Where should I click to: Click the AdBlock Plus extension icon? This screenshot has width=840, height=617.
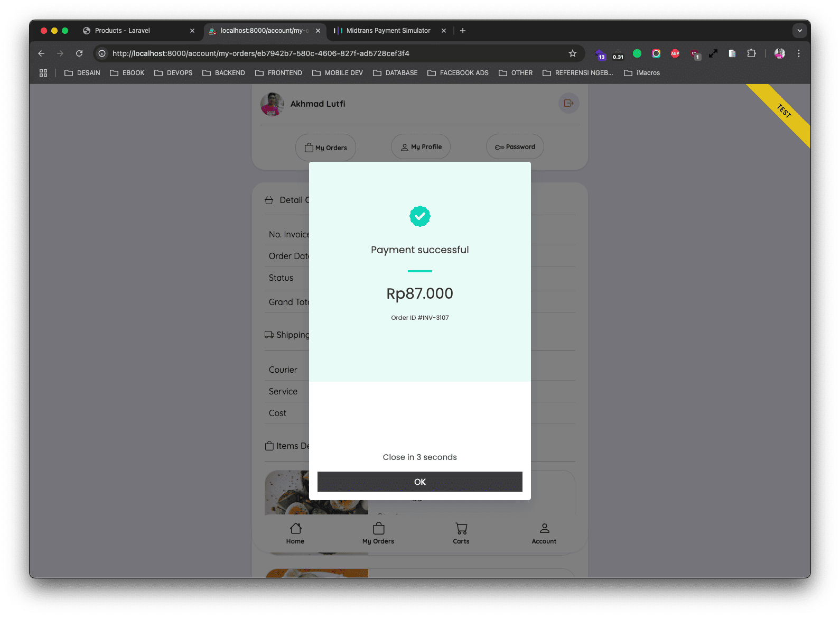point(675,53)
